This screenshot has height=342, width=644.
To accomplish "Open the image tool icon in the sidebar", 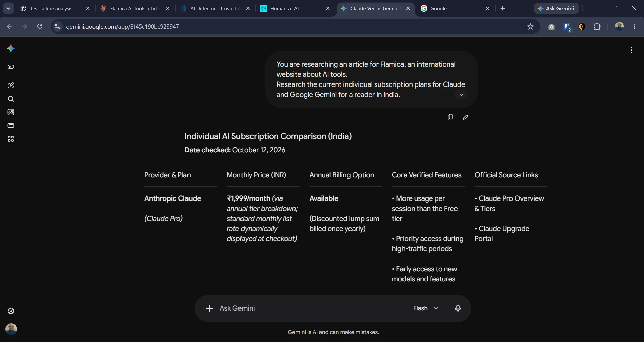I will click(11, 112).
